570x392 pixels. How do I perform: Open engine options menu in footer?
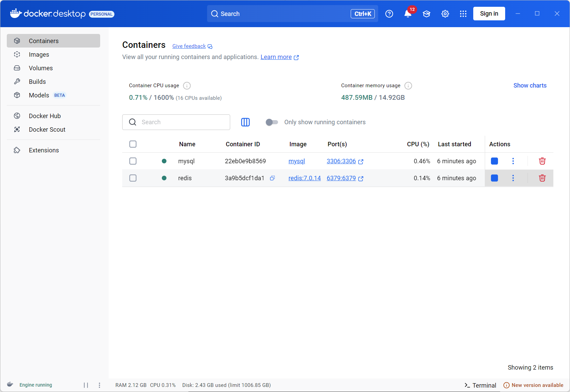point(99,385)
